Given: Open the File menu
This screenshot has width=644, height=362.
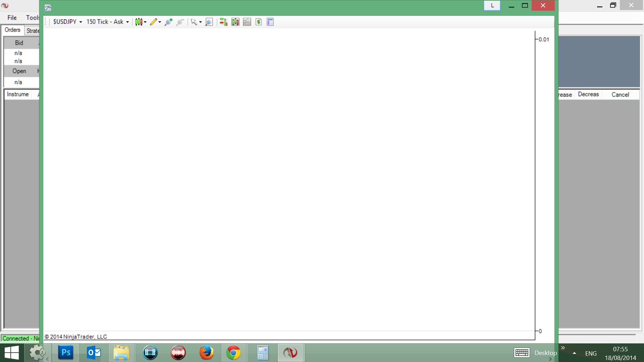Looking at the screenshot, I should (x=12, y=18).
